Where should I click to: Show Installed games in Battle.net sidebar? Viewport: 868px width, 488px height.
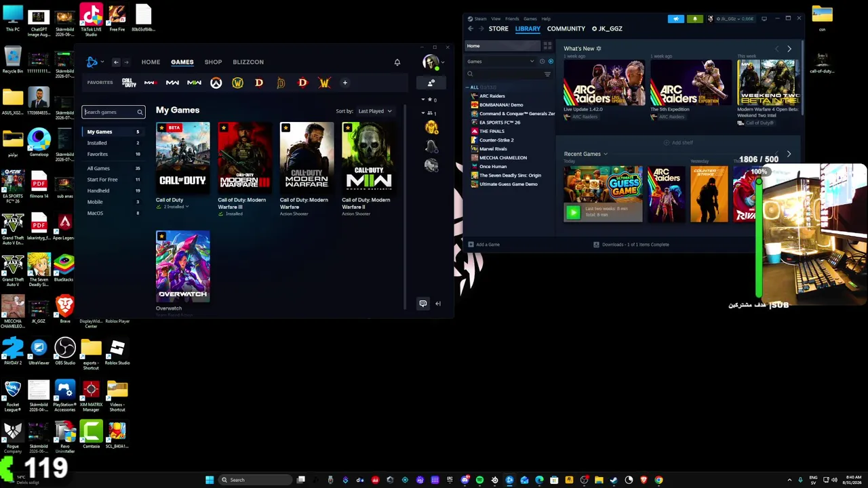(113, 143)
